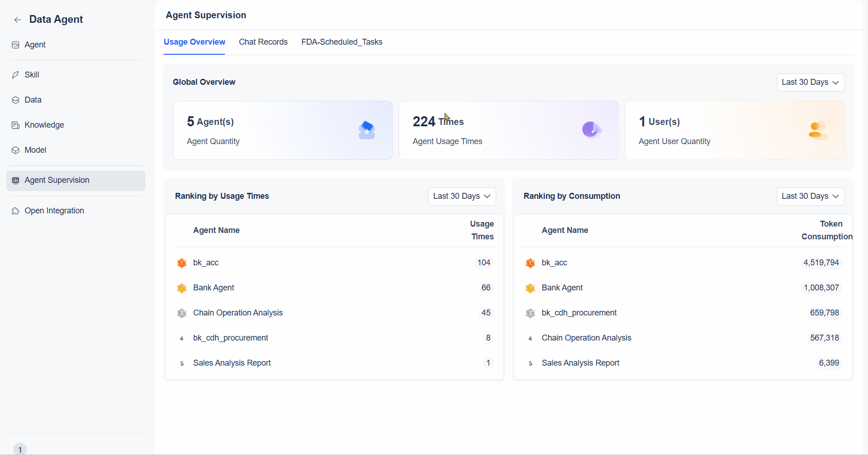
Task: Click the 104 usage times value
Action: tap(484, 263)
